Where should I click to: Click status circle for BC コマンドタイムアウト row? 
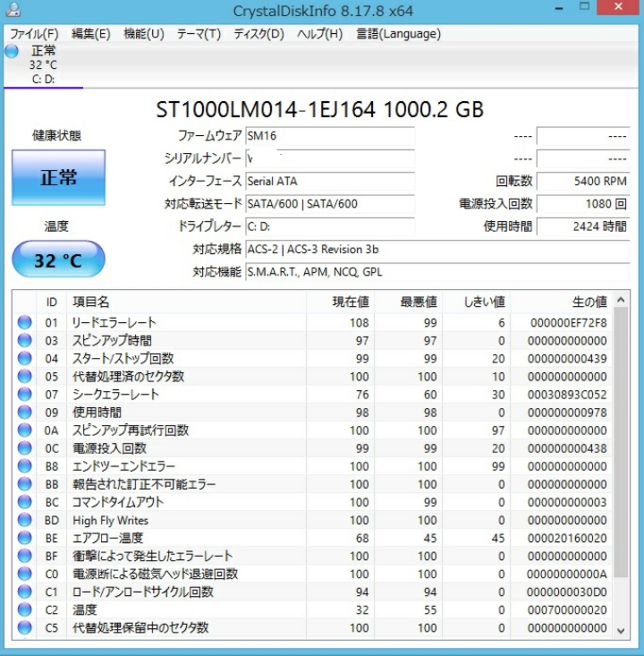pos(25,502)
